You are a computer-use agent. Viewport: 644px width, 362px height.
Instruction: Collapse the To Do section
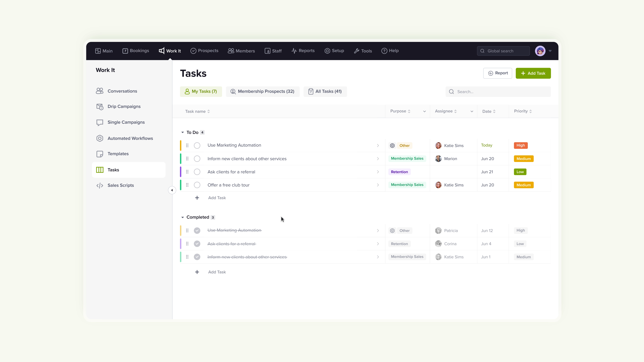[182, 132]
